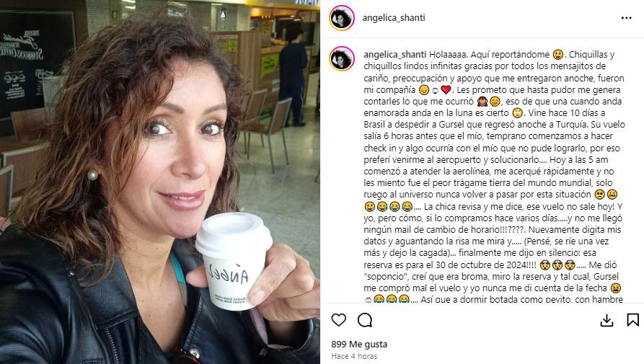Click the red heart emoji in caption

tap(446, 89)
